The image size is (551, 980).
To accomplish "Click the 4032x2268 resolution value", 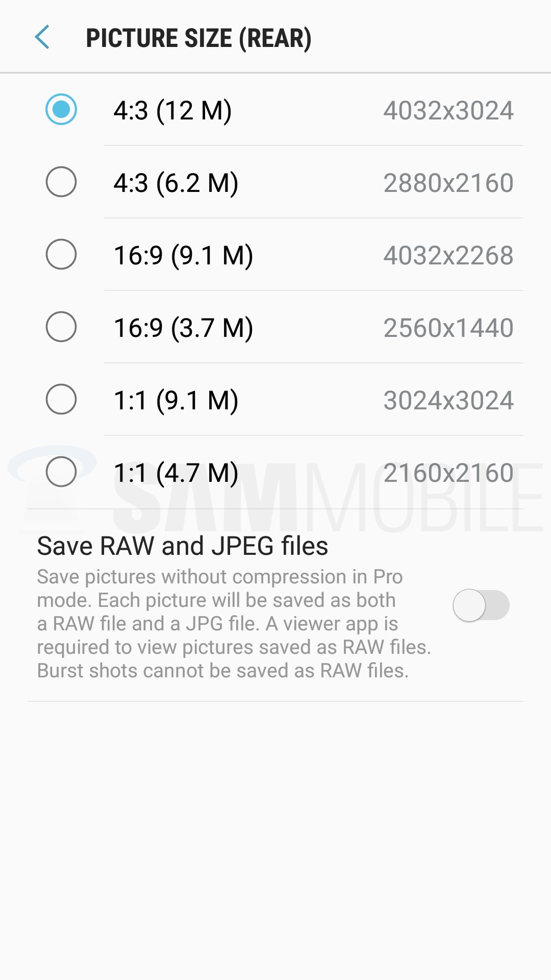I will click(448, 256).
